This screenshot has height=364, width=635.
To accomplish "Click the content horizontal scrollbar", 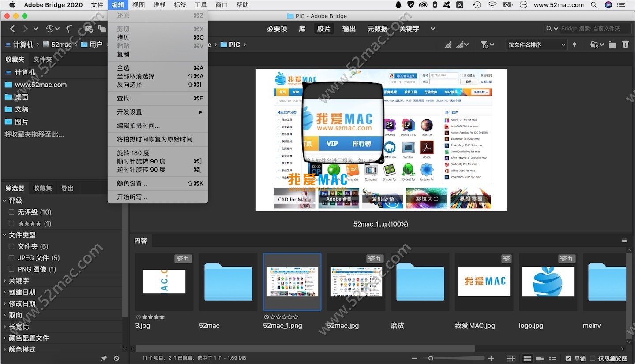I will (x=305, y=349).
